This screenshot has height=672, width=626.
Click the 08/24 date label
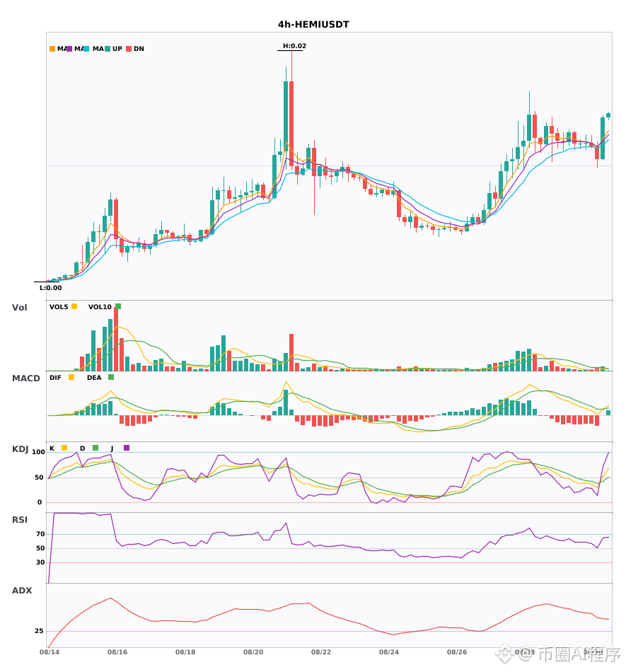click(389, 652)
